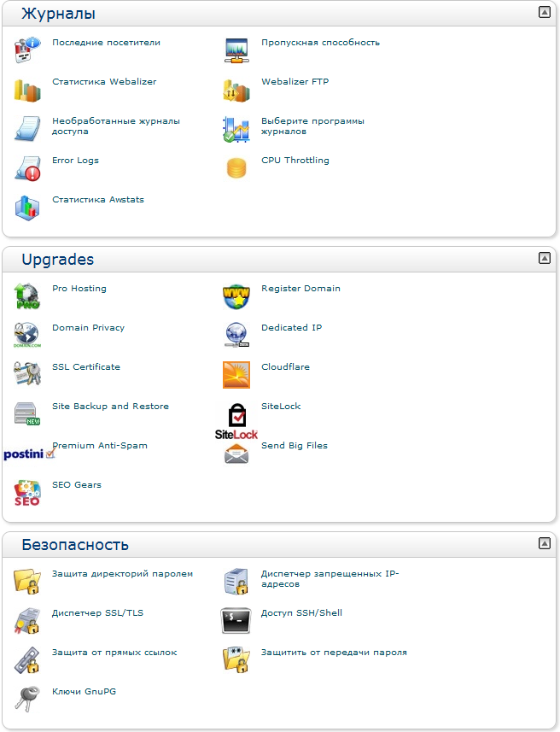Click the Диспетчер запрещенных IP-адресов icon
Image resolution: width=560 pixels, height=732 pixels.
point(236,581)
